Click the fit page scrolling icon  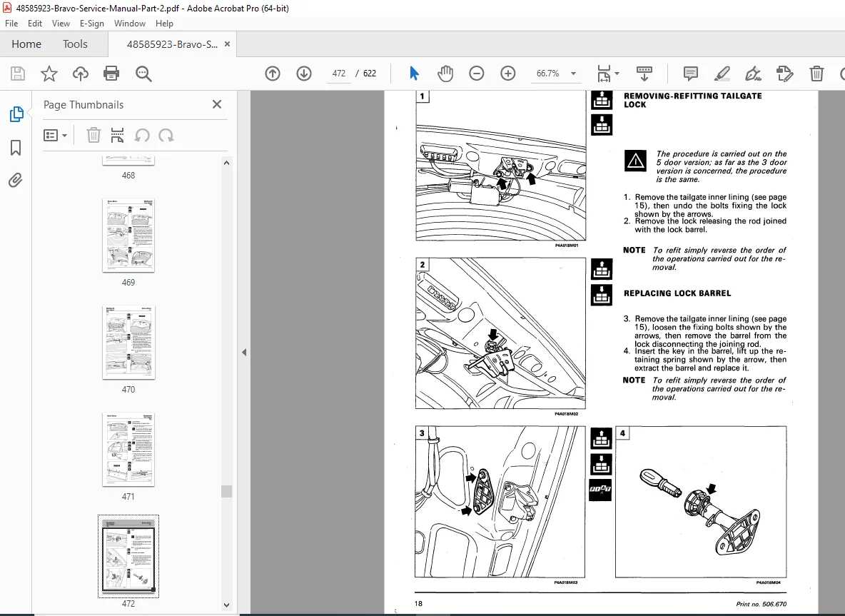click(x=604, y=74)
